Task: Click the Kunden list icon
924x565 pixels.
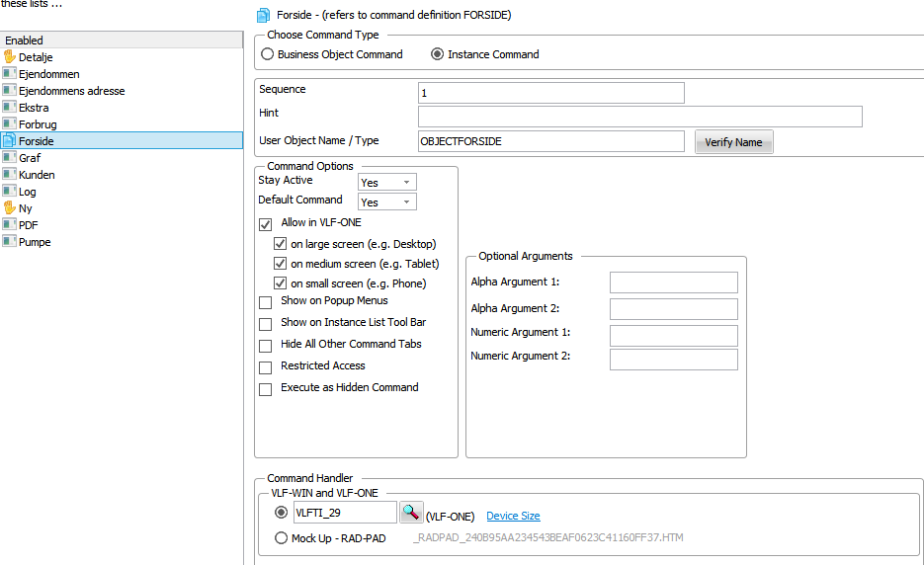Action: 10,175
